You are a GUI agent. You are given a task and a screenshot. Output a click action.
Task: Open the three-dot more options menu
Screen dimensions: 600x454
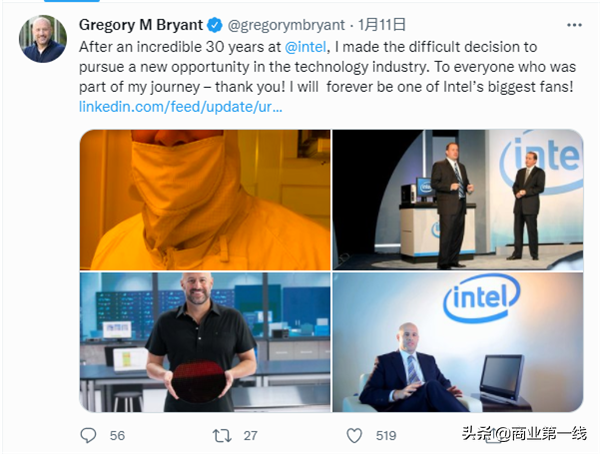[x=574, y=25]
